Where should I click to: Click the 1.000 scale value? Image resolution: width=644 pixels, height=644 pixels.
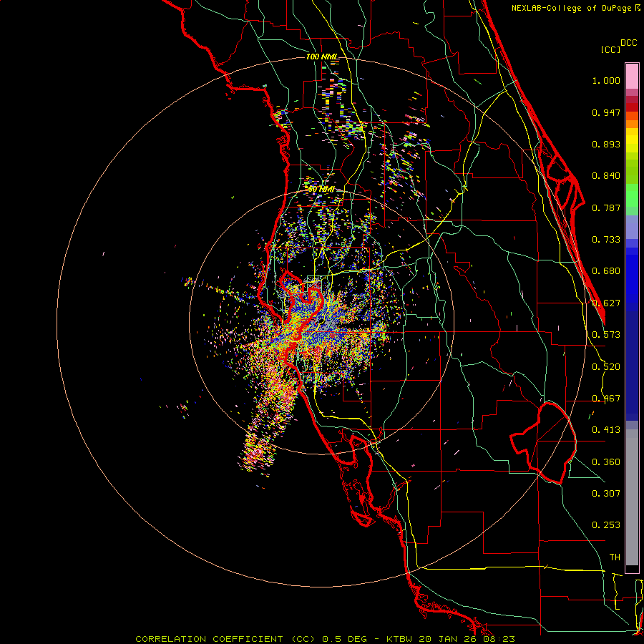(x=606, y=80)
